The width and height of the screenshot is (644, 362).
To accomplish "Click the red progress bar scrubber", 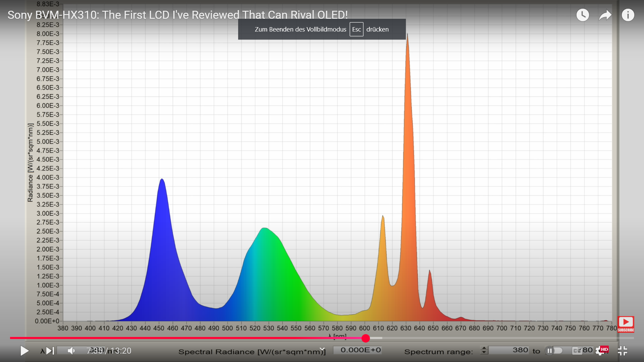I will 366,338.
